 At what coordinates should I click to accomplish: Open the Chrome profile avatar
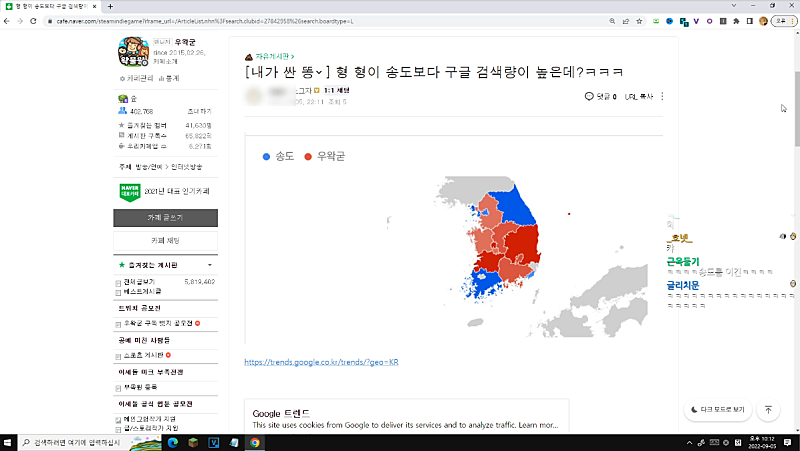point(763,21)
